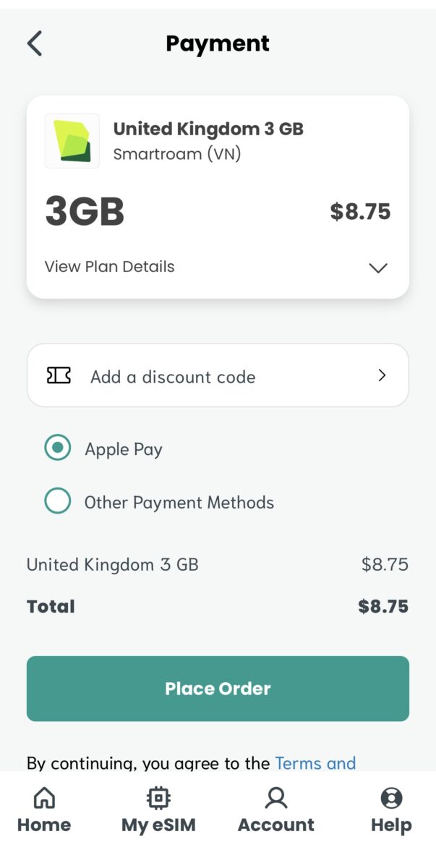Go to the Account tab
The image size is (436, 868).
click(x=276, y=810)
